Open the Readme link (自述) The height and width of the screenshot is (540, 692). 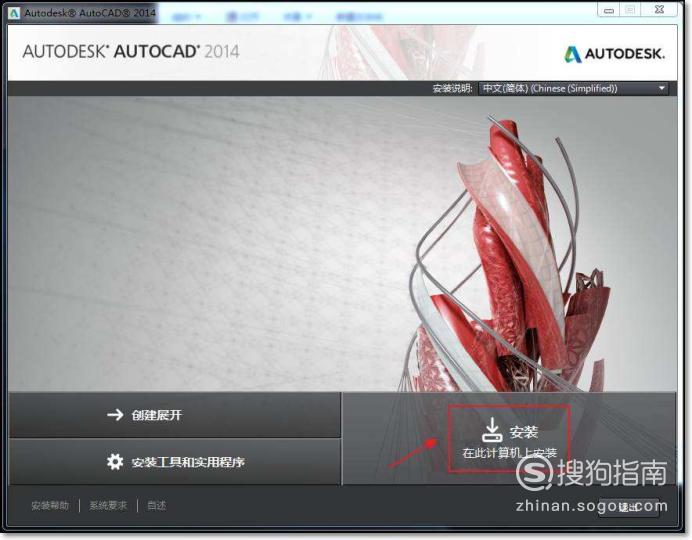point(156,506)
